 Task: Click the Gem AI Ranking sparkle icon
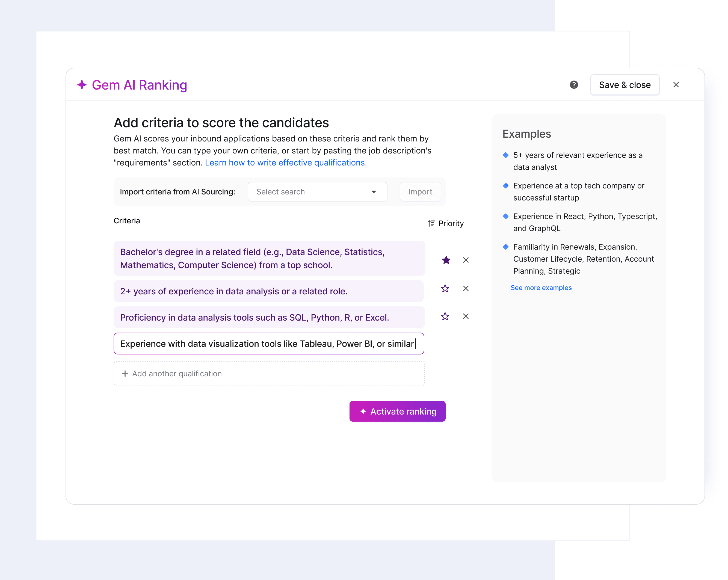click(82, 85)
